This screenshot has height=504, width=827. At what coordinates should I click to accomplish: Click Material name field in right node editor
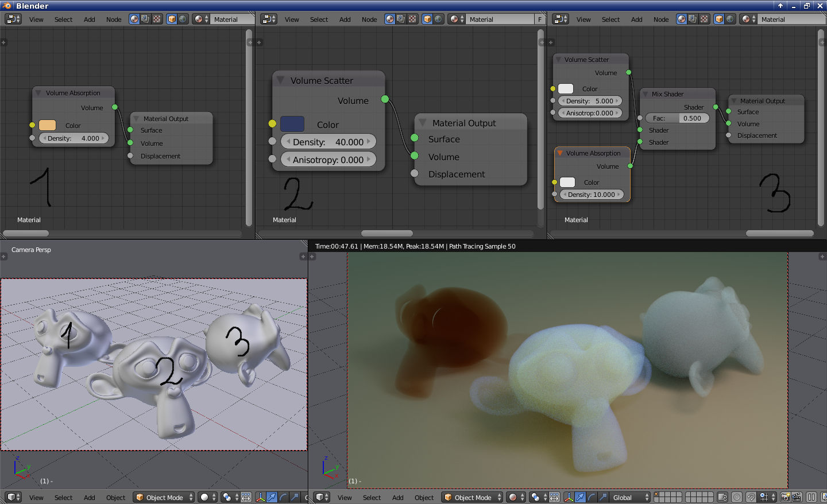pyautogui.click(x=792, y=19)
